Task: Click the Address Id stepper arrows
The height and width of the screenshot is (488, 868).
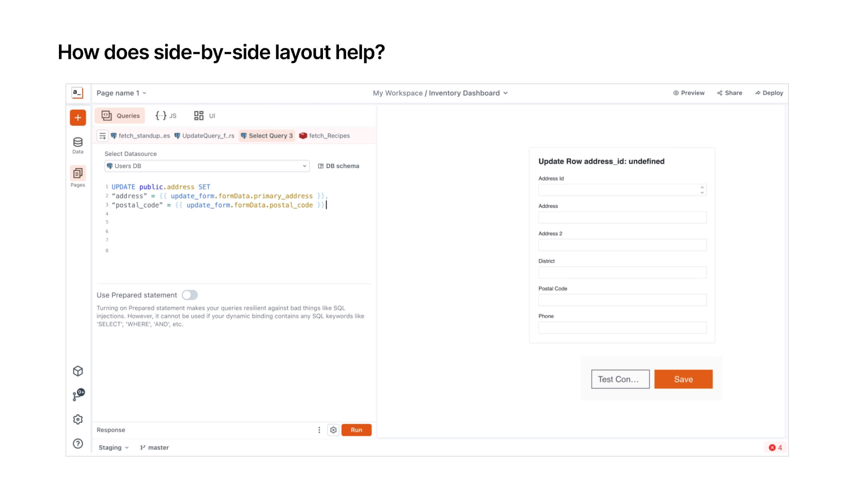Action: pos(702,190)
